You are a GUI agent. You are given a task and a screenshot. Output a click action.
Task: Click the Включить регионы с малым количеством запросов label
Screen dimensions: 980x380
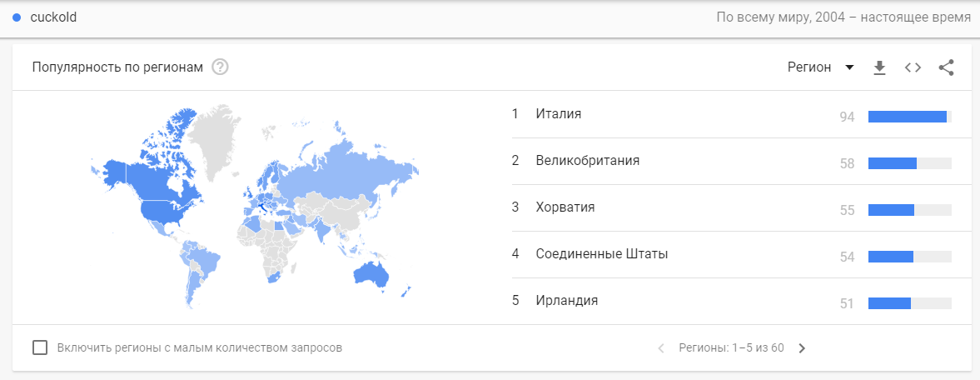[199, 347]
